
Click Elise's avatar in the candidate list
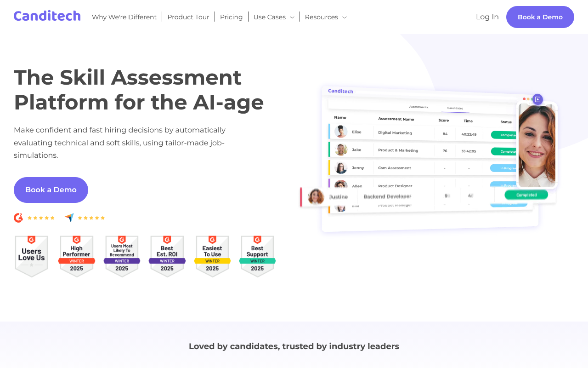pyautogui.click(x=340, y=132)
